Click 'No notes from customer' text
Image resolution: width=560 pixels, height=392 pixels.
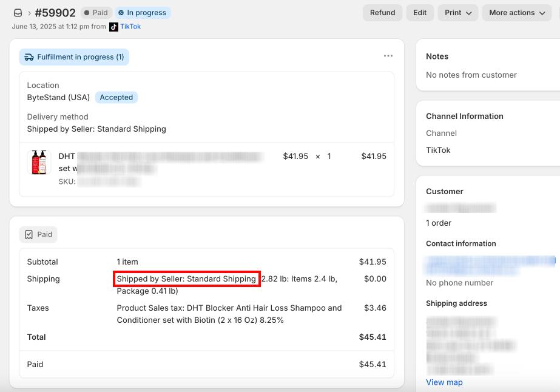pyautogui.click(x=471, y=75)
